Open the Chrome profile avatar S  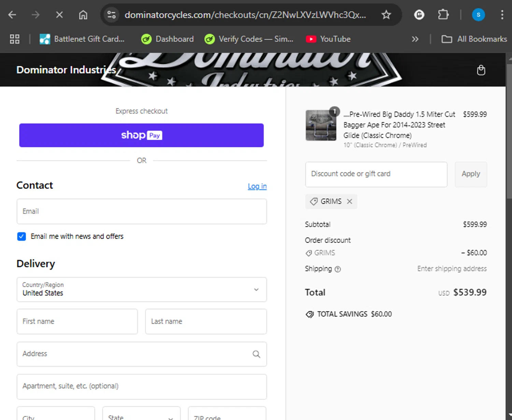pos(478,15)
